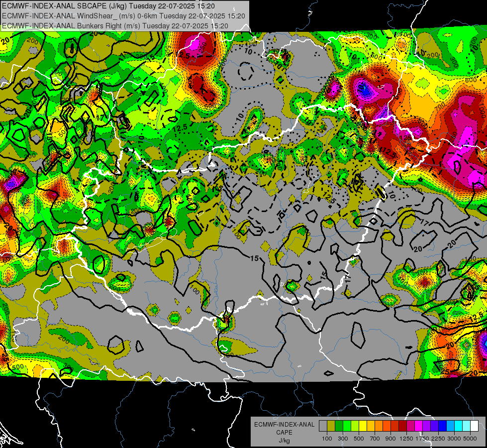Click the white swatch at legend end
Image resolution: width=487 pixels, height=448 pixels.
click(475, 426)
